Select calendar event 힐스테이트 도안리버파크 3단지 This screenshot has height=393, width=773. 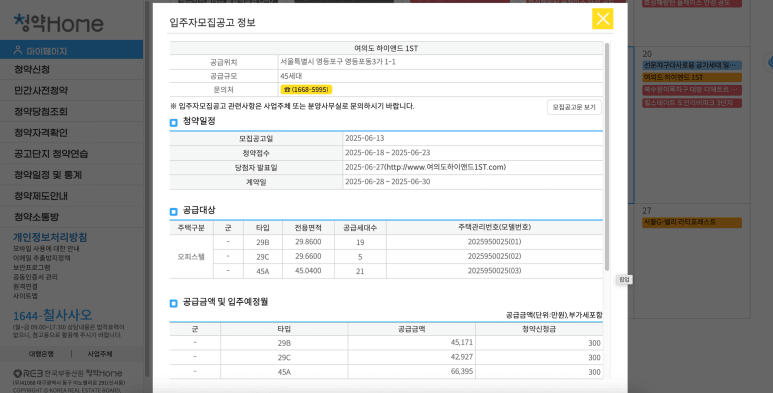click(x=692, y=103)
